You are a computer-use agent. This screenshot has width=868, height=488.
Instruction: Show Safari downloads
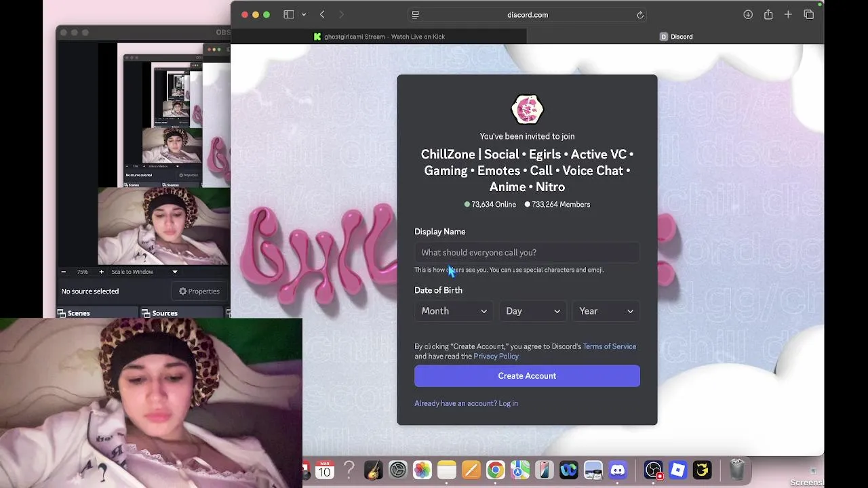(748, 14)
